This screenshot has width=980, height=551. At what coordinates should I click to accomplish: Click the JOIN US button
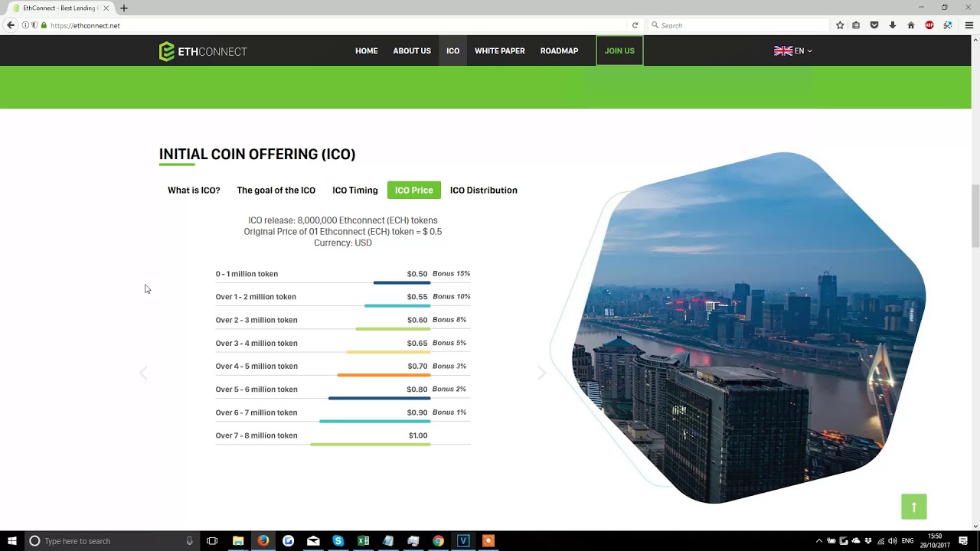pos(619,51)
